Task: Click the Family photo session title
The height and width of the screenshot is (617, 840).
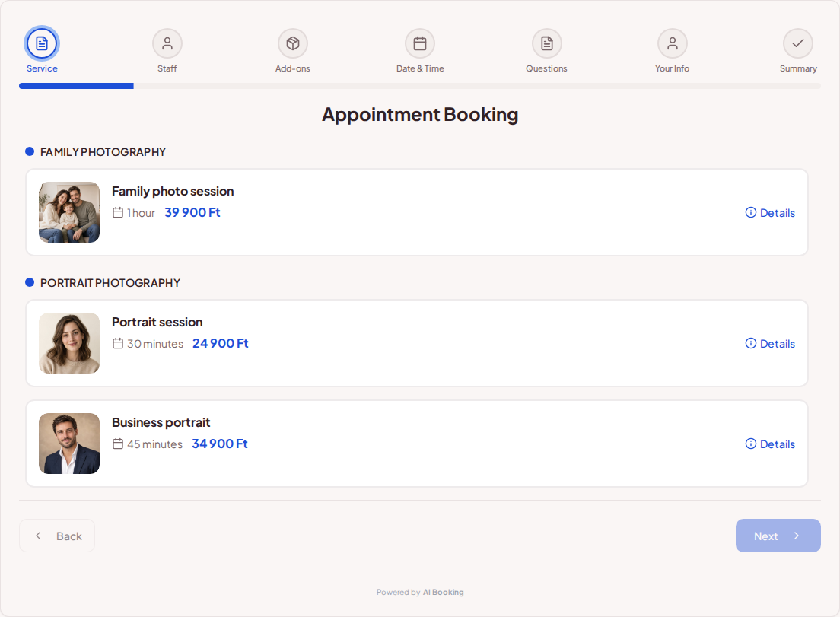Action: point(173,191)
